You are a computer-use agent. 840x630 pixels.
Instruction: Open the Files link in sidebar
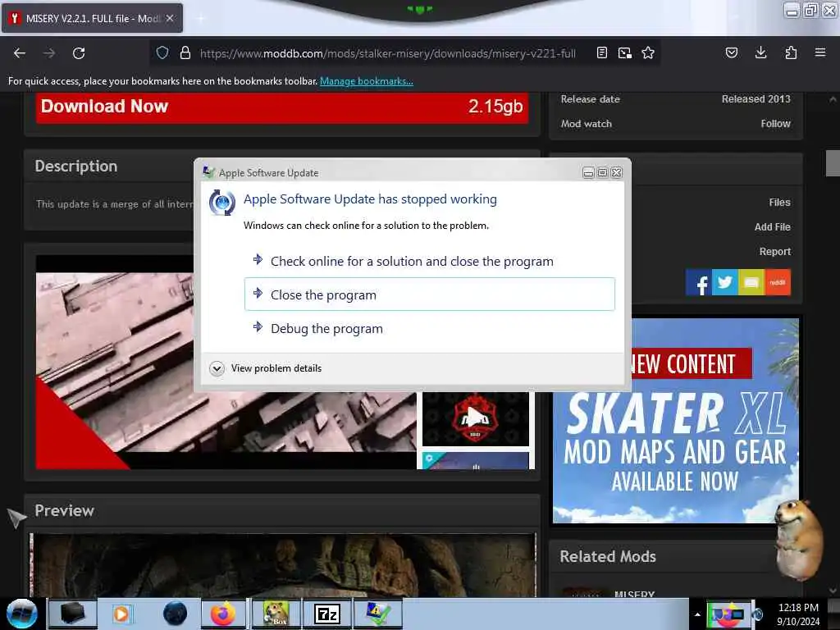pyautogui.click(x=779, y=203)
